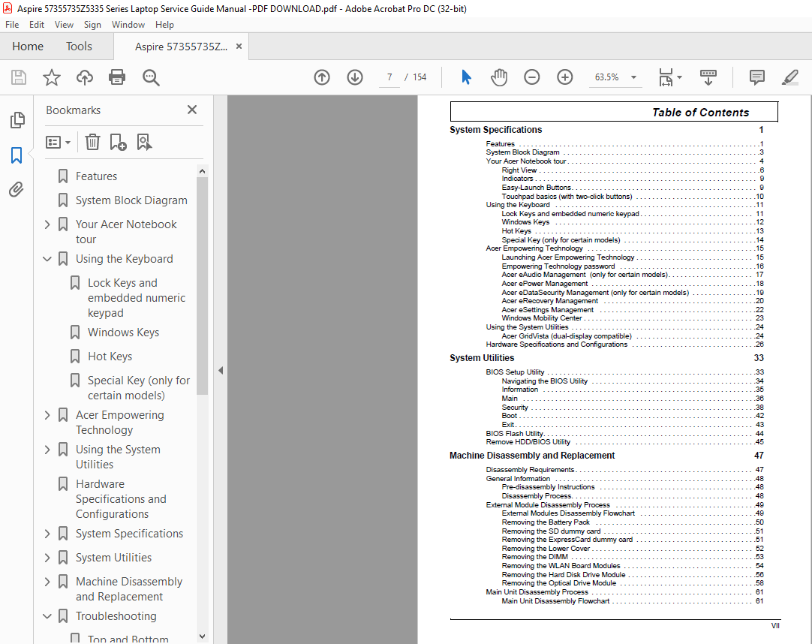Viewport: 812px width, 644px height.
Task: Collapse Using the Keyboard bookmark
Action: (x=47, y=258)
